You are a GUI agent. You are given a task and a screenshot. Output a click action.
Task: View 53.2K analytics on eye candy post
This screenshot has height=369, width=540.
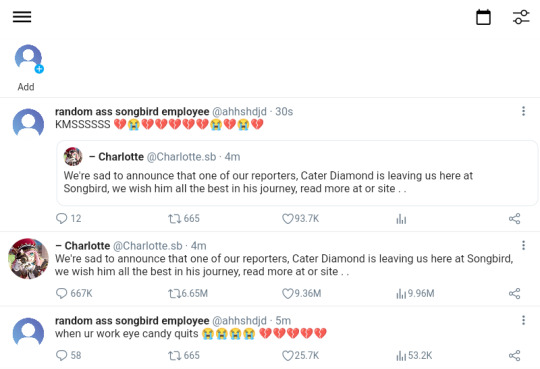pos(414,355)
